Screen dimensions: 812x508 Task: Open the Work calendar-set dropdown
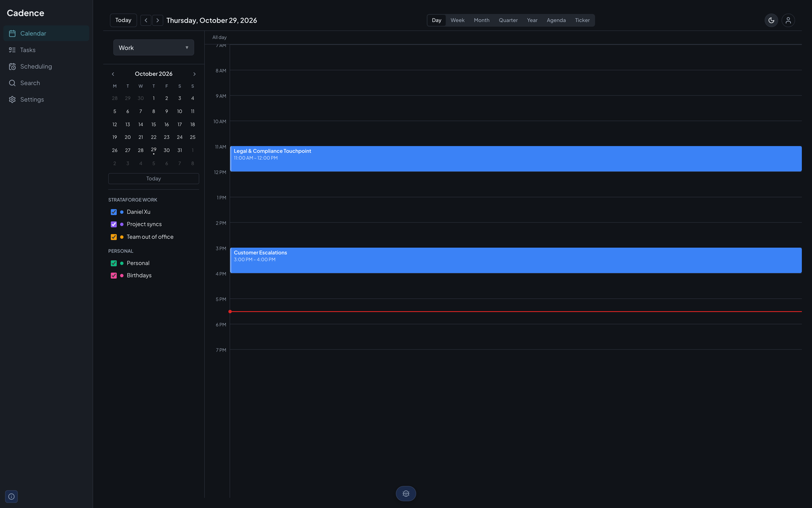(x=153, y=47)
